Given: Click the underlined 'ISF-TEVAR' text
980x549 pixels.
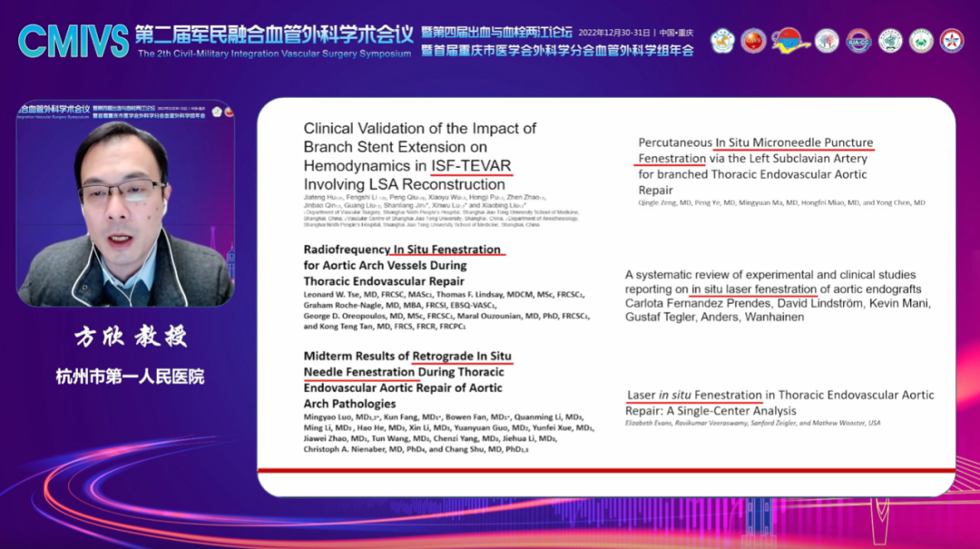Looking at the screenshot, I should click(x=471, y=166).
